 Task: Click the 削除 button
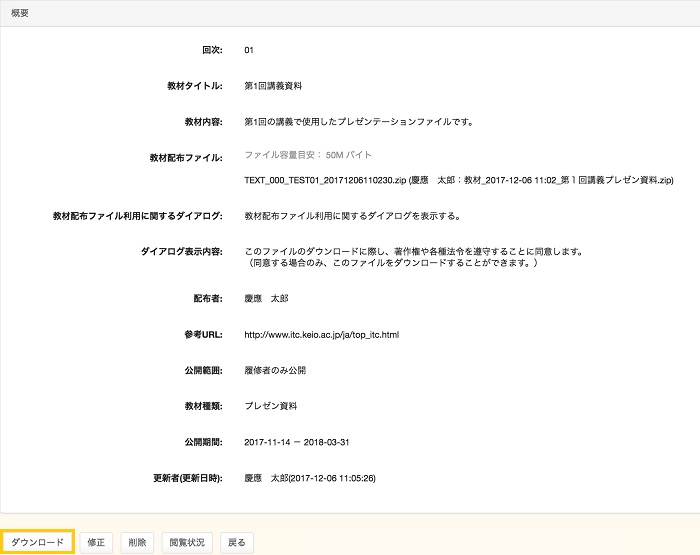[137, 542]
